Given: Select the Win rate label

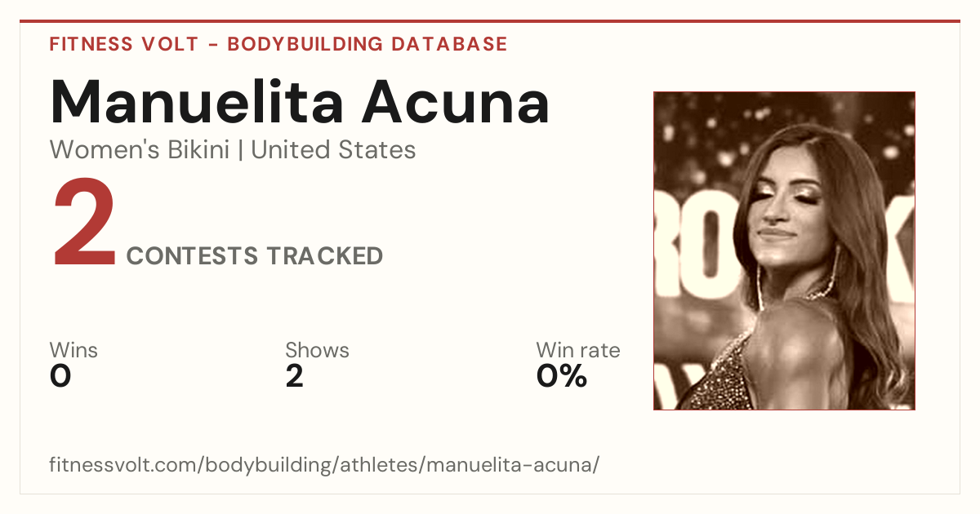Looking at the screenshot, I should pos(578,351).
